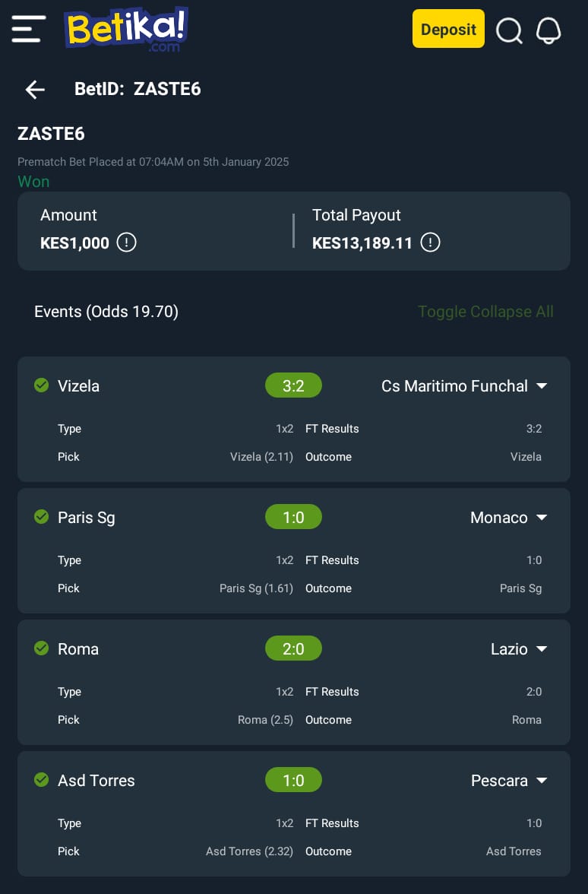Tap the green check icon beside Asd Torres

pos(41,779)
